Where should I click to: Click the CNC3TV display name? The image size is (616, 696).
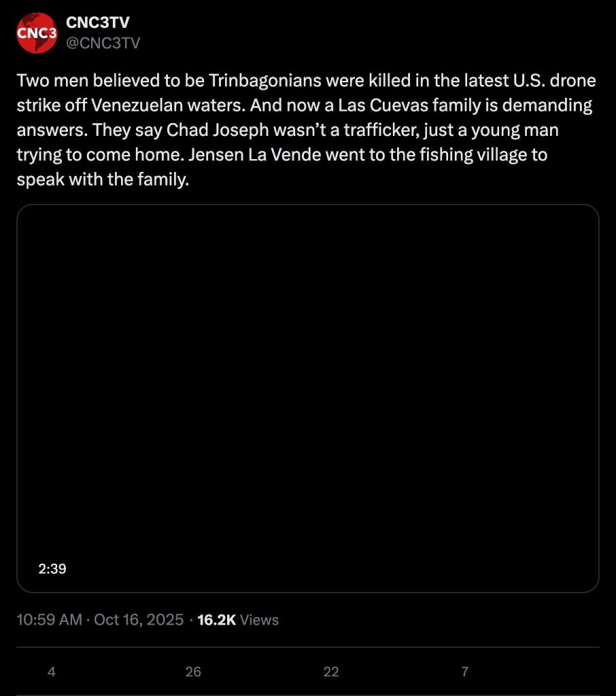(97, 22)
